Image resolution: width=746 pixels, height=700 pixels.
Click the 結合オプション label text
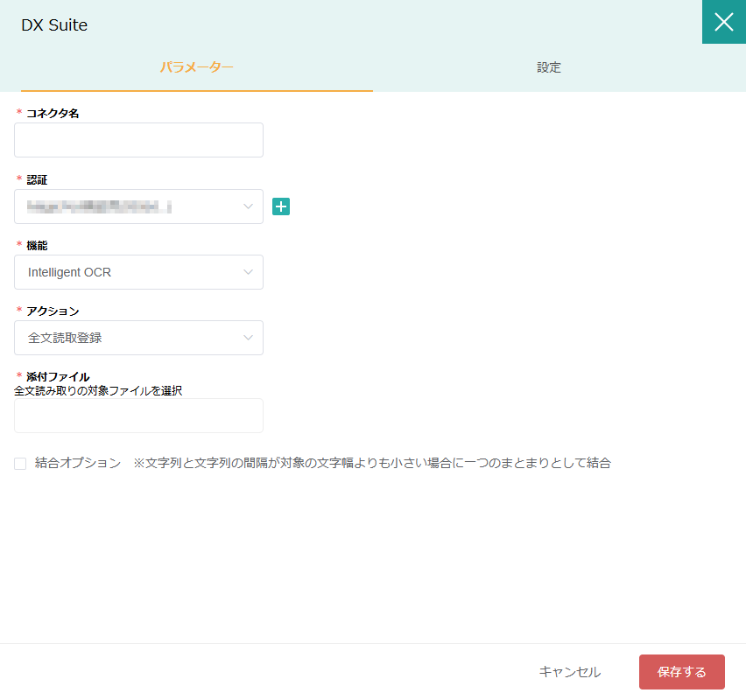[78, 463]
